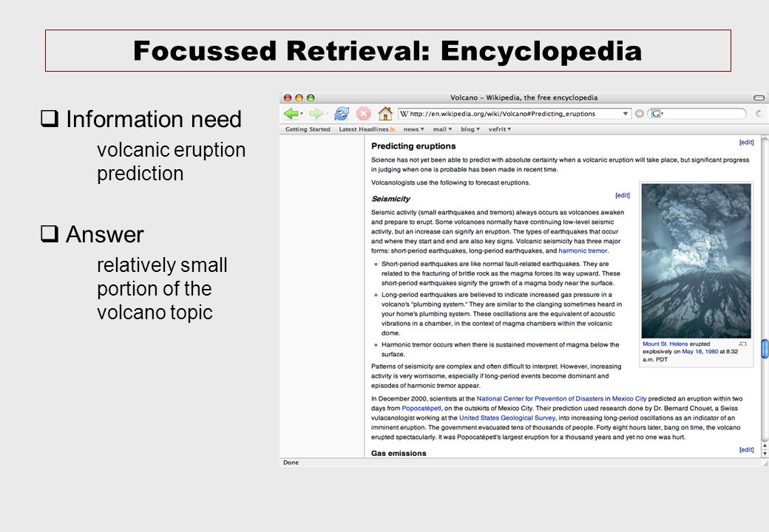Click the window resize grip corner
This screenshot has height=532, width=769.
(x=765, y=463)
